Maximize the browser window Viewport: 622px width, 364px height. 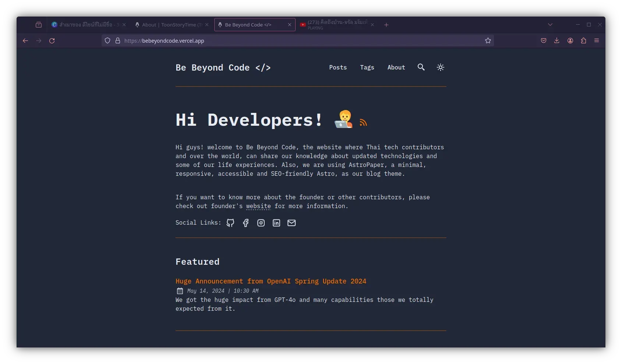tap(589, 25)
